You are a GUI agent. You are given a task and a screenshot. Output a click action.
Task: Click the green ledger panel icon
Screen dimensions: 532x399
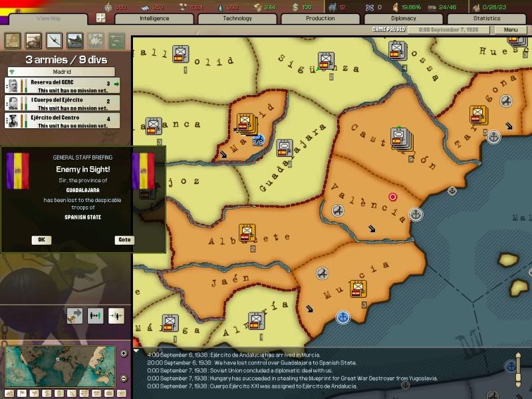click(116, 41)
